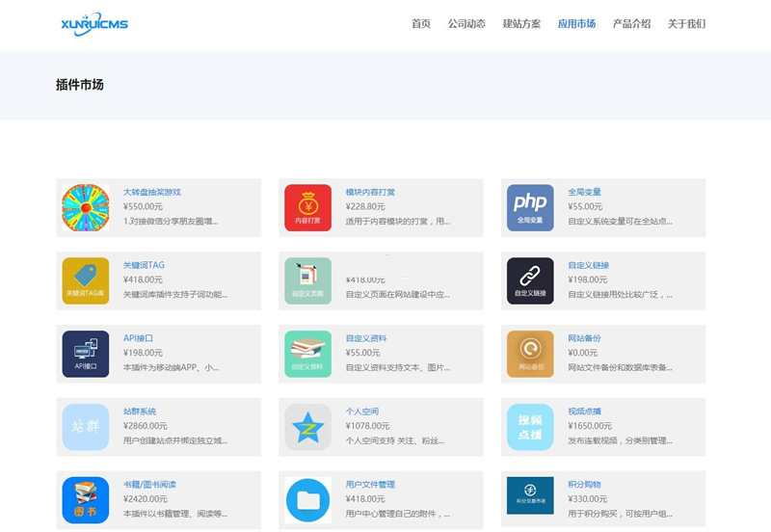Click the ¥1650.00元 price
This screenshot has height=532, width=771.
coord(590,426)
